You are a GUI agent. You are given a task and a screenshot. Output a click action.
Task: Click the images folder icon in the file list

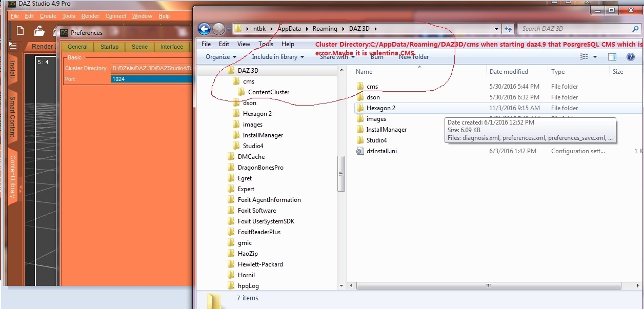[x=360, y=118]
